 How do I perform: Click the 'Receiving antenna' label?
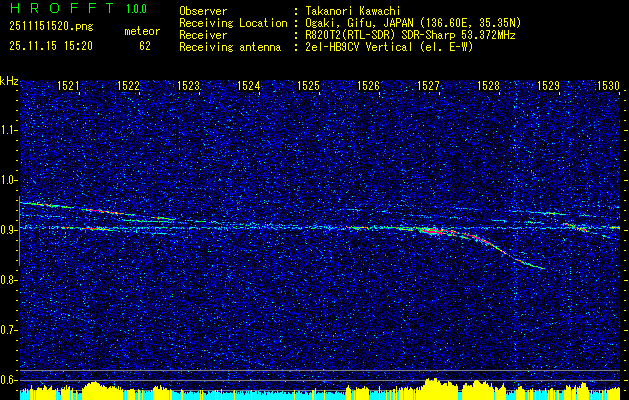click(230, 47)
